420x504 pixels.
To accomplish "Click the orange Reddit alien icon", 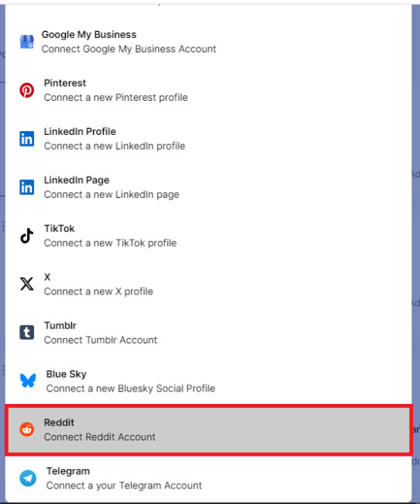I will [x=26, y=430].
